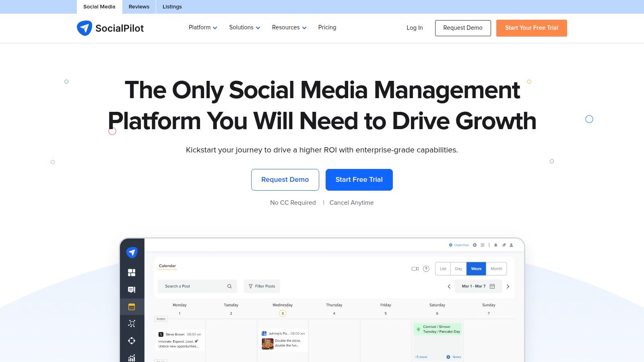Open the notifications bell icon
The width and height of the screenshot is (644, 362).
tap(495, 245)
